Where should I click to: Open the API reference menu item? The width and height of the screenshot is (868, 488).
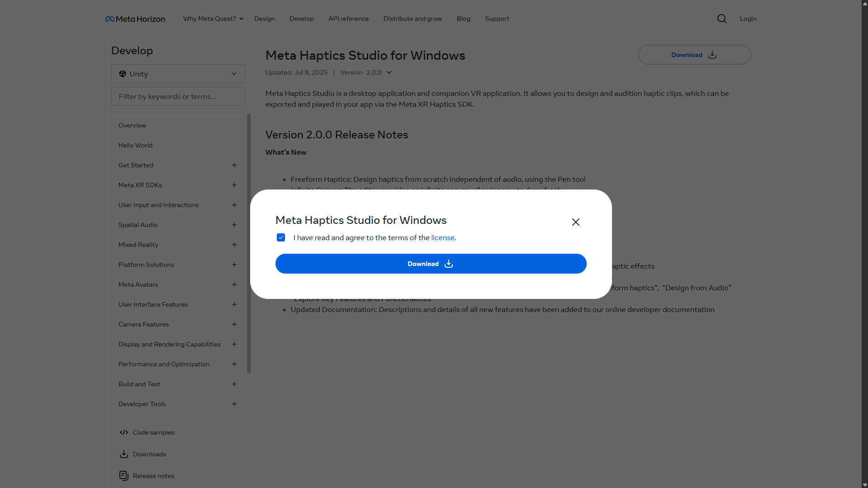[348, 19]
